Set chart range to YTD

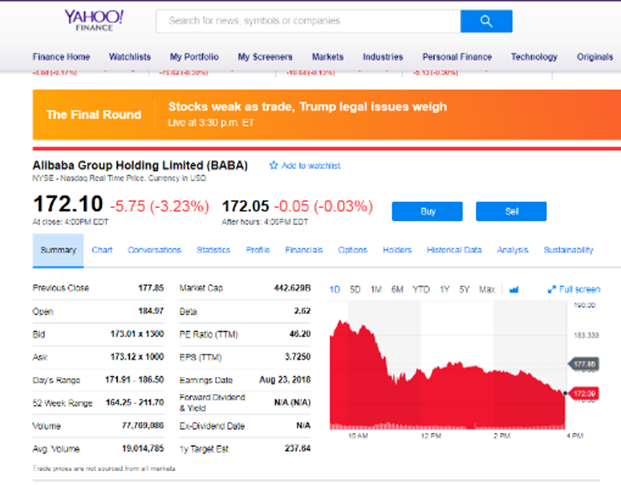tap(421, 289)
